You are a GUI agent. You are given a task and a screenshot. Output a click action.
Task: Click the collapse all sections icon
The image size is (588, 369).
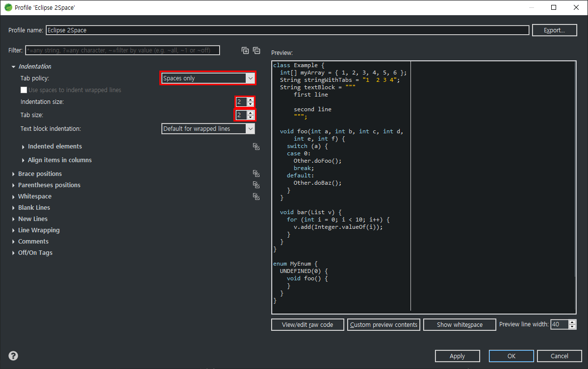click(256, 50)
